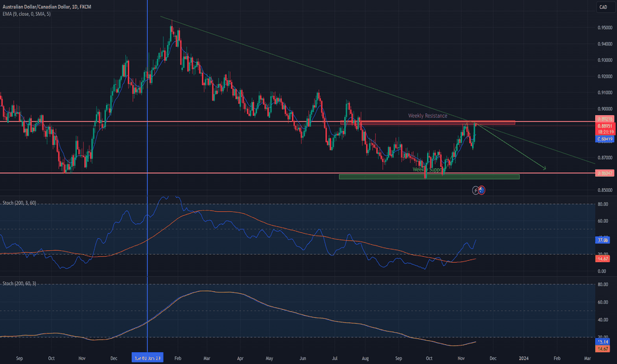Click the 0.88951 current price label
617x364 pixels.
tap(606, 126)
